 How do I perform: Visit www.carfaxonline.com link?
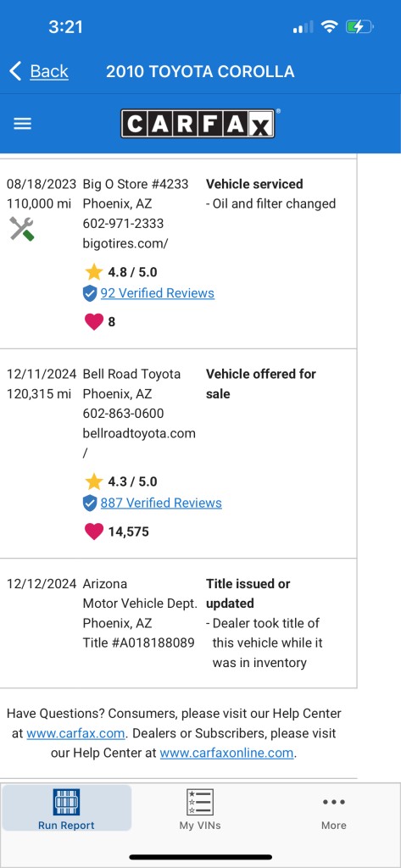pyautogui.click(x=226, y=753)
